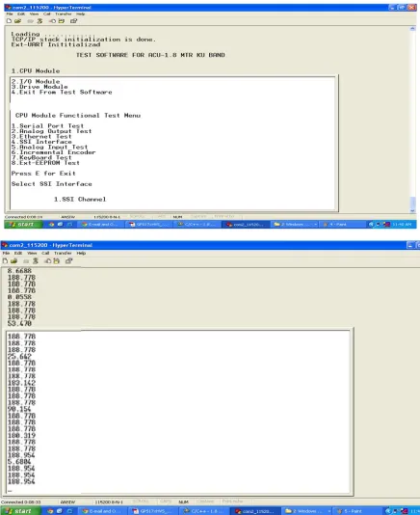Click value '53.470' in lower terminal output
Screen dimensions: 420x515
pos(19,323)
